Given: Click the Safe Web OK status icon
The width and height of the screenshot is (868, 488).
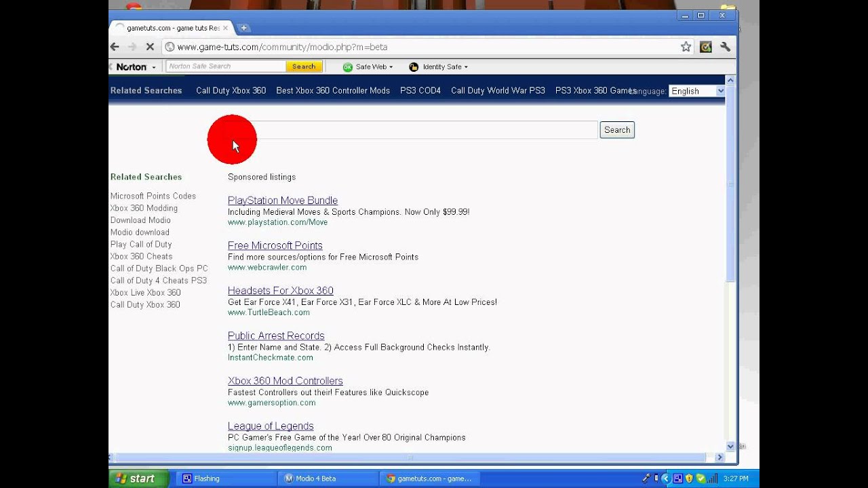Looking at the screenshot, I should 347,66.
